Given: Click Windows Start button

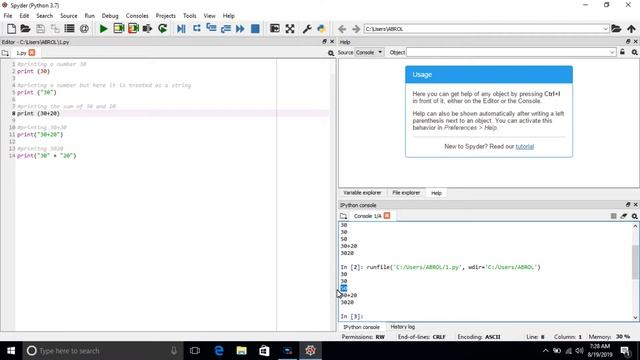Looking at the screenshot, I should click(x=11, y=351).
